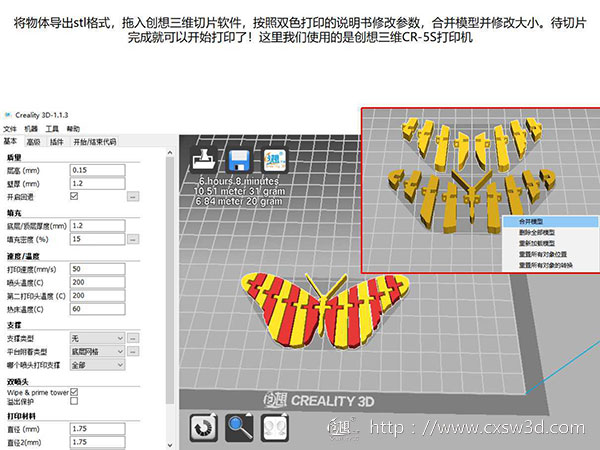Click the 层高 layer height input field
Viewport: 600px width, 450px height.
coord(98,170)
